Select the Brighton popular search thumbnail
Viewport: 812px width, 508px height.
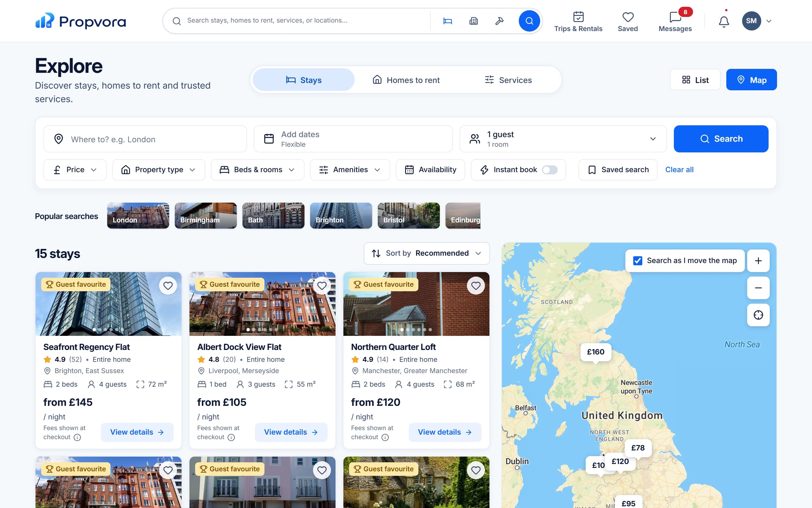pyautogui.click(x=341, y=216)
